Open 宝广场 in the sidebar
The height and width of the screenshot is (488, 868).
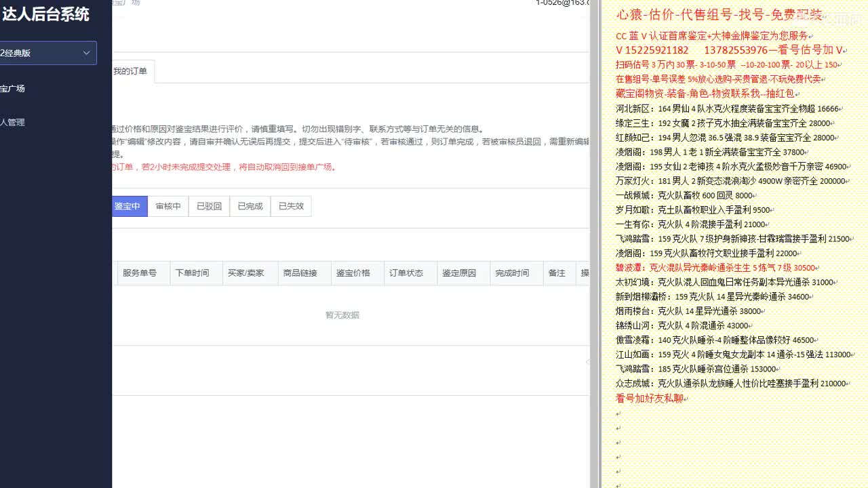[x=13, y=89]
